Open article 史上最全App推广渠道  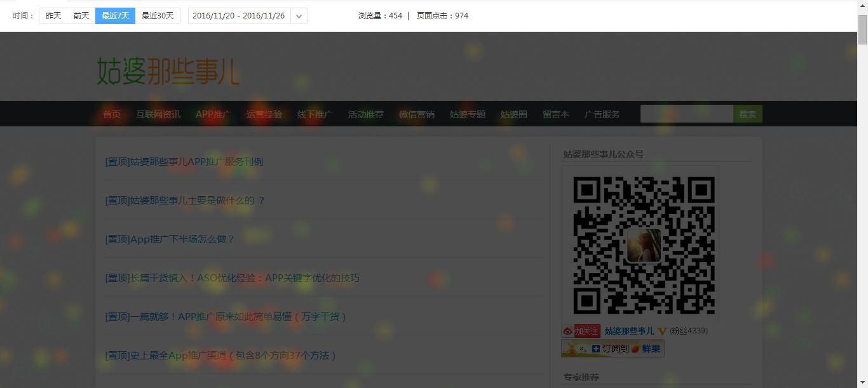[221, 355]
